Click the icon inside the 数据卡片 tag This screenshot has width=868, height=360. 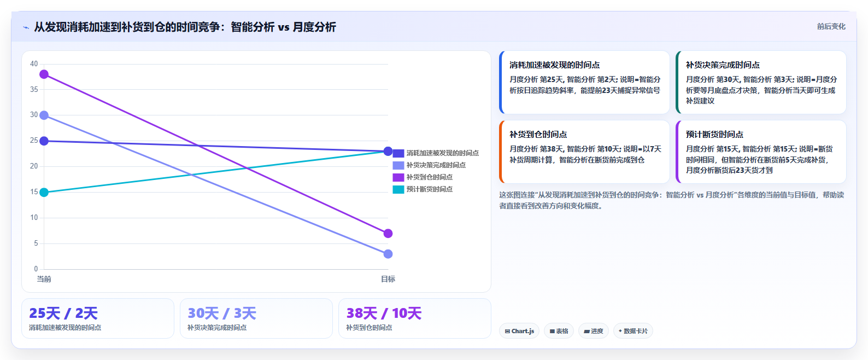(x=620, y=331)
